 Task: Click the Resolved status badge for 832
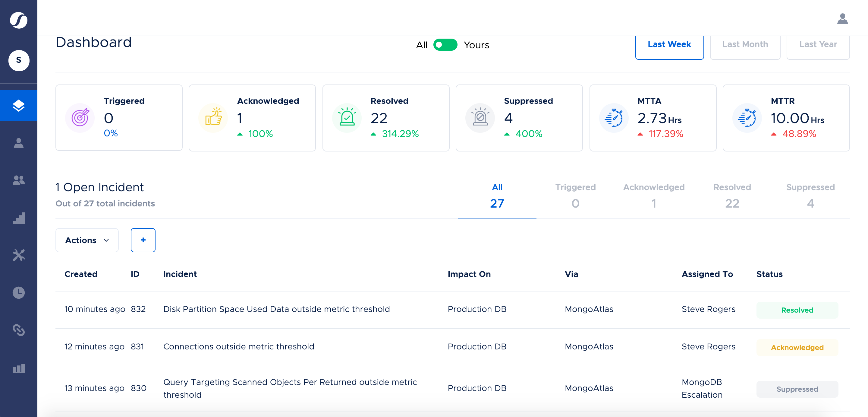[x=797, y=310]
